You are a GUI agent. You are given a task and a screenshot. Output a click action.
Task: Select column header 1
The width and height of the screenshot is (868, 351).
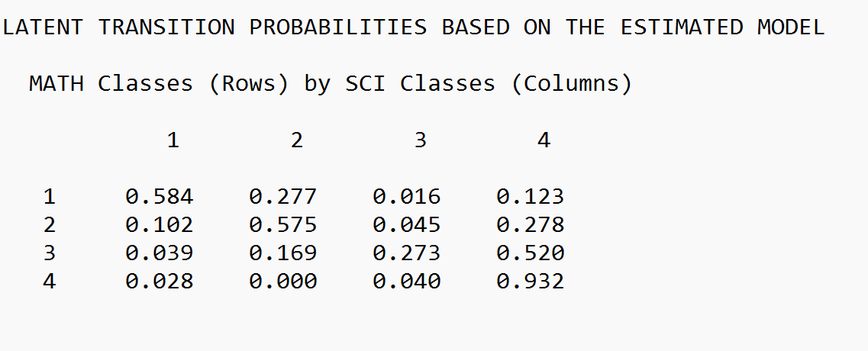[x=173, y=140]
